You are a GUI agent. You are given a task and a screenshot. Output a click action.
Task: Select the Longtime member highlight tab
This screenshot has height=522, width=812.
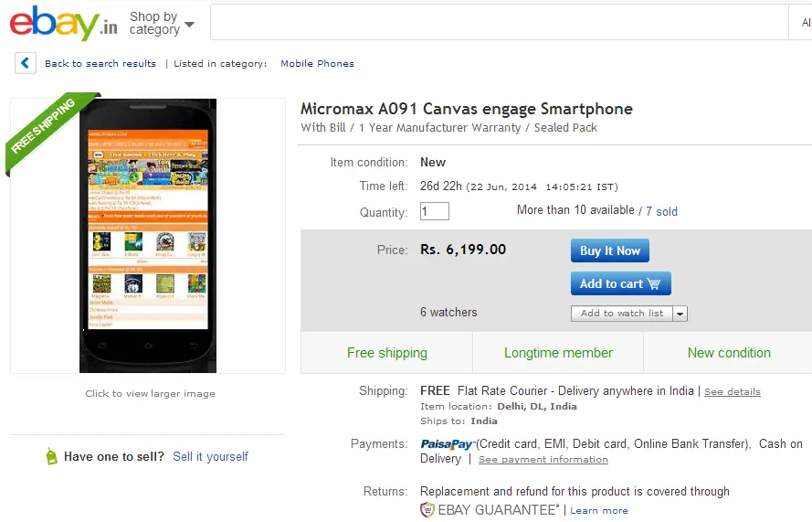tap(558, 353)
